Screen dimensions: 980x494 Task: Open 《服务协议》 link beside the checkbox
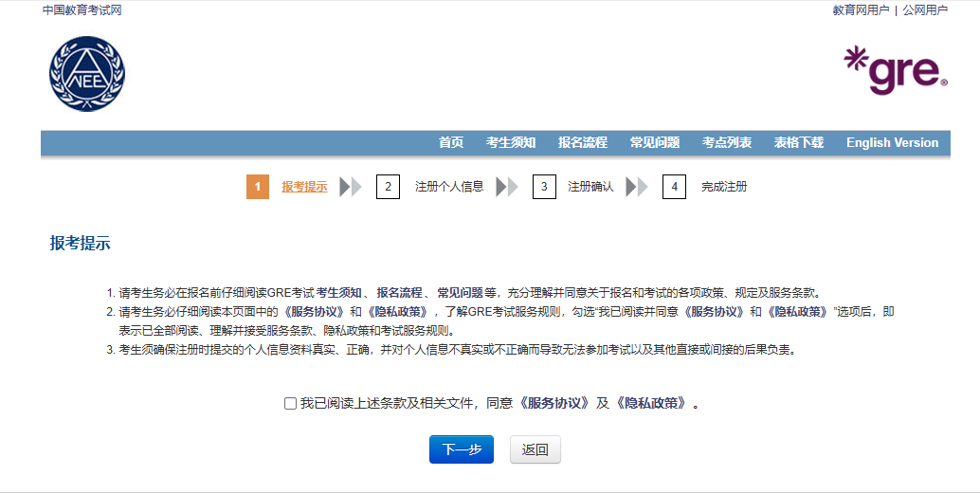pyautogui.click(x=554, y=403)
